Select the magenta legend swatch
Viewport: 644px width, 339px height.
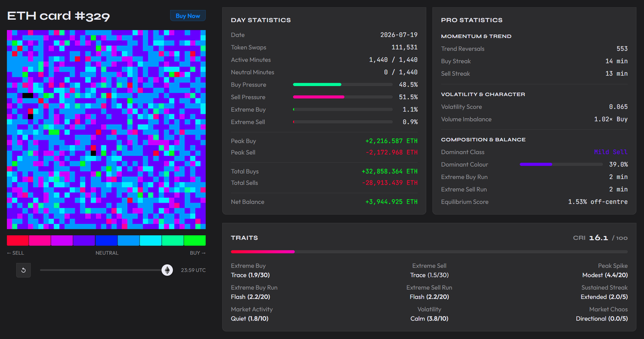pyautogui.click(x=62, y=241)
